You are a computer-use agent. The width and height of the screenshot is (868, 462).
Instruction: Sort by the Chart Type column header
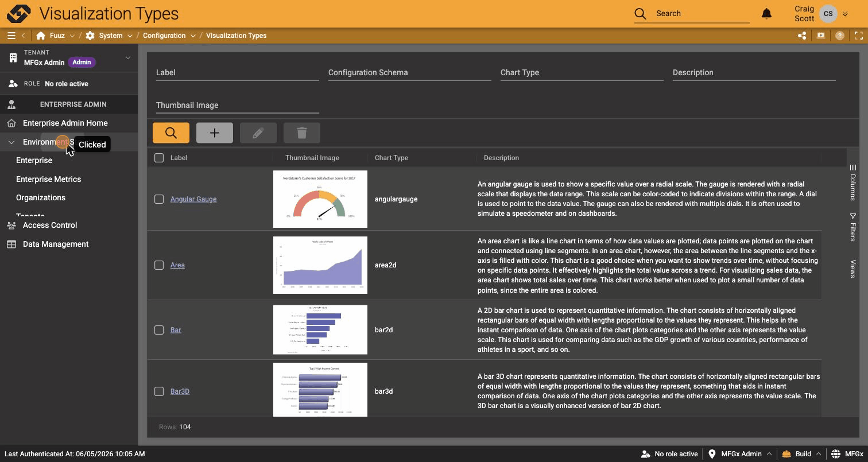392,158
